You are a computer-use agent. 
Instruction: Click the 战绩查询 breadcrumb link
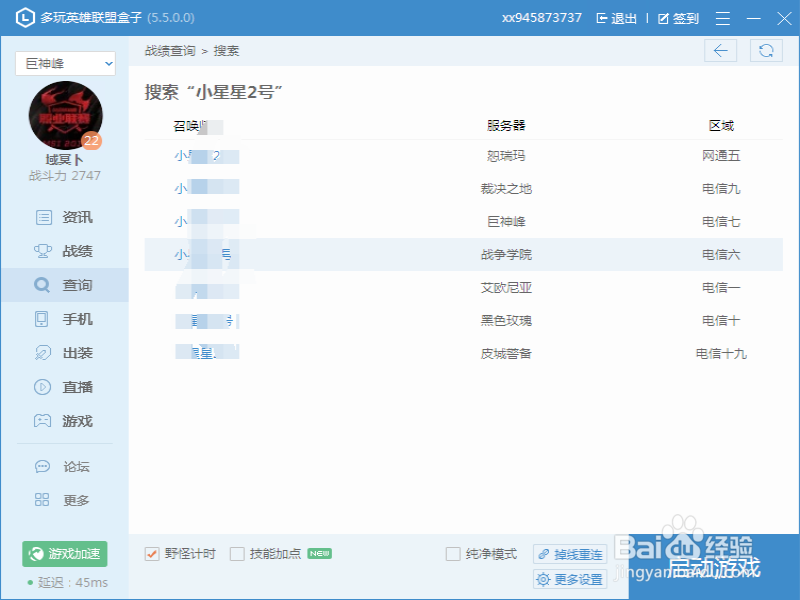coord(170,51)
